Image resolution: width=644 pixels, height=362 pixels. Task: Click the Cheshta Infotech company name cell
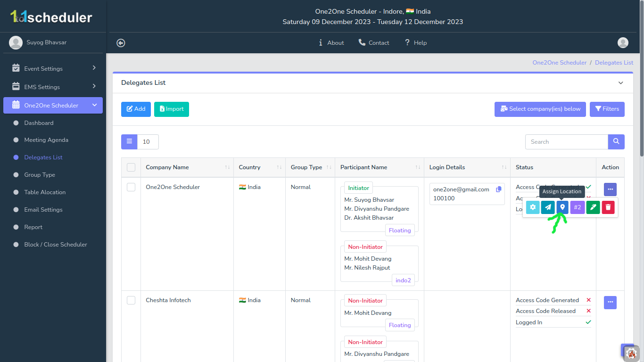click(x=168, y=300)
